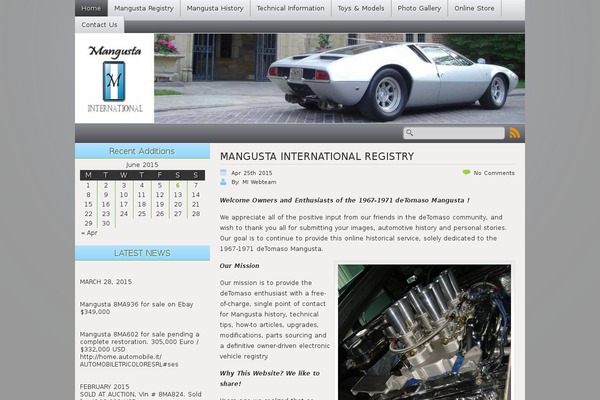Click the Apr 25th 2015 post date
Screen dimensions: 600x400
pos(251,173)
